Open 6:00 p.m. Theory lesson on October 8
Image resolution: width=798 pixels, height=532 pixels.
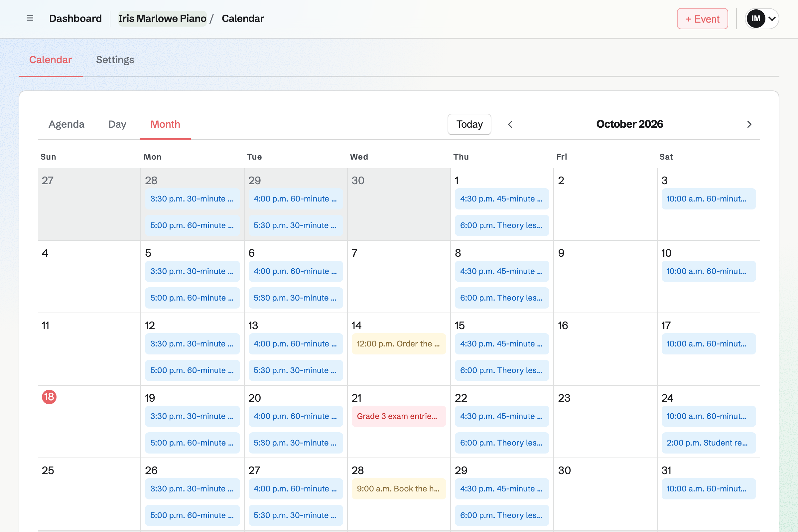502,298
